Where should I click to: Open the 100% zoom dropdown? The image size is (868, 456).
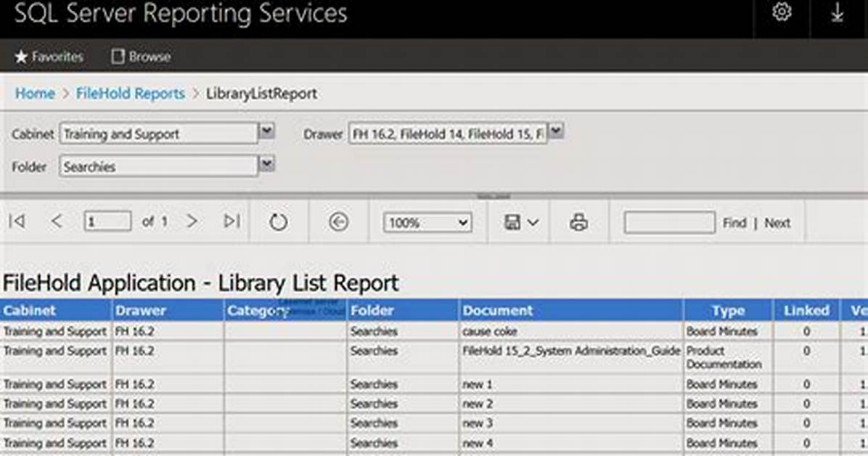click(x=427, y=223)
